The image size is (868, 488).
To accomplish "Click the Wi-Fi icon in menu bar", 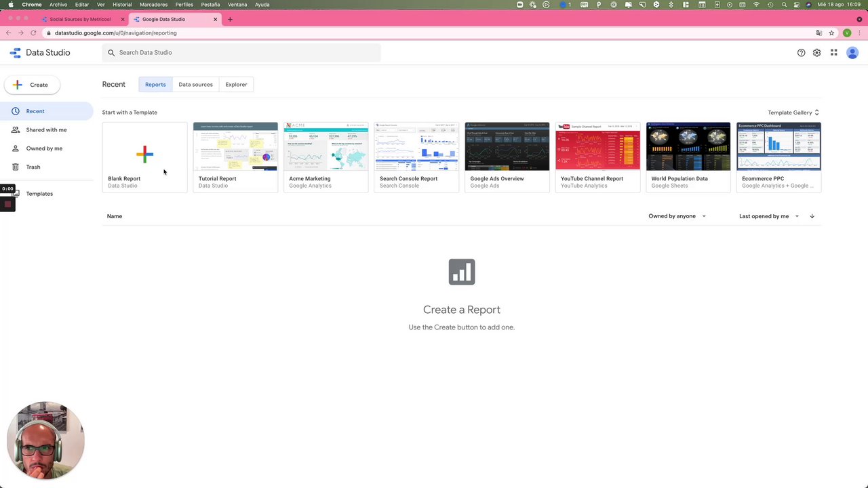I will pyautogui.click(x=756, y=5).
